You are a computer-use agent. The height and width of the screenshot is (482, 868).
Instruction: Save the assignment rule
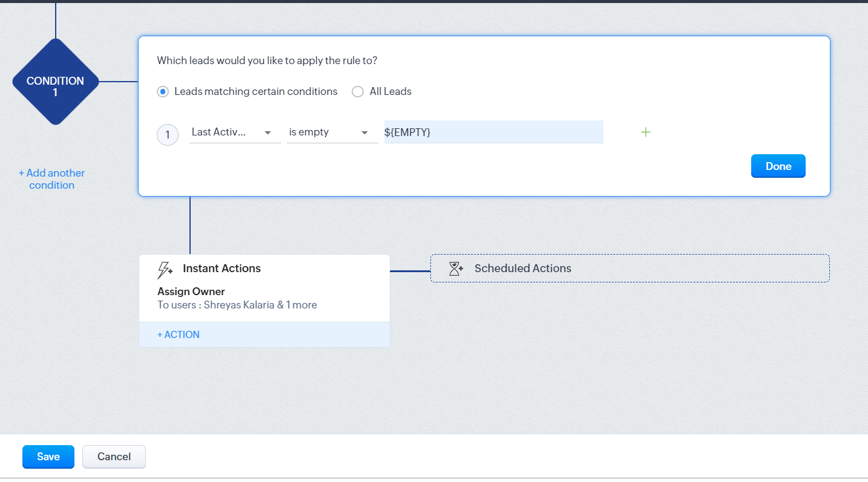coord(48,457)
